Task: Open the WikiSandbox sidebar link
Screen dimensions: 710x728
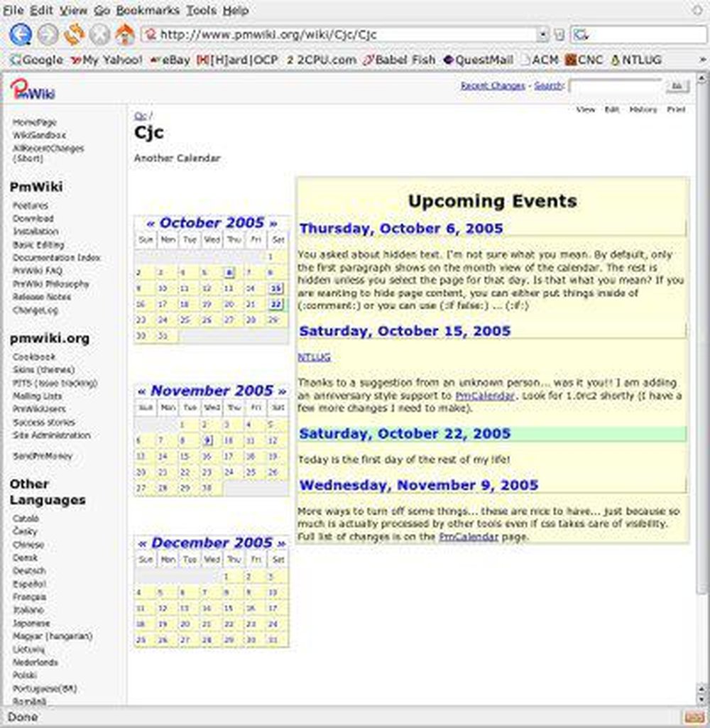Action: (x=40, y=135)
